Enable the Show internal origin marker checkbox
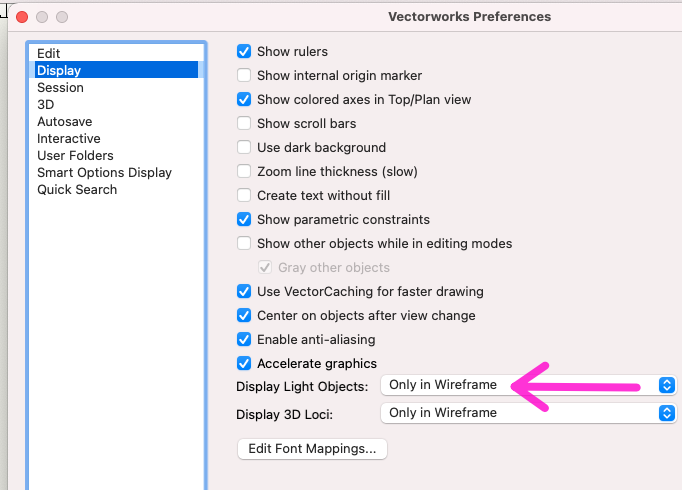The image size is (682, 490). click(244, 75)
